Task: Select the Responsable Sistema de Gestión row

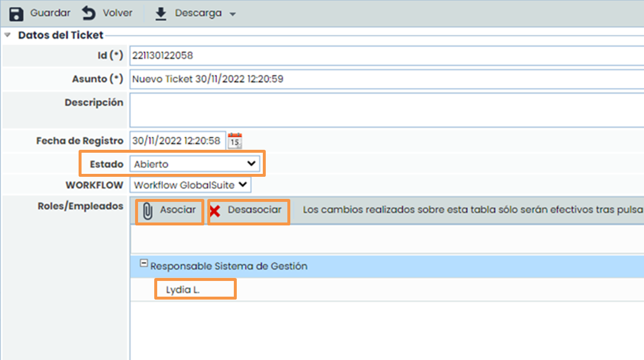Action: click(344, 266)
